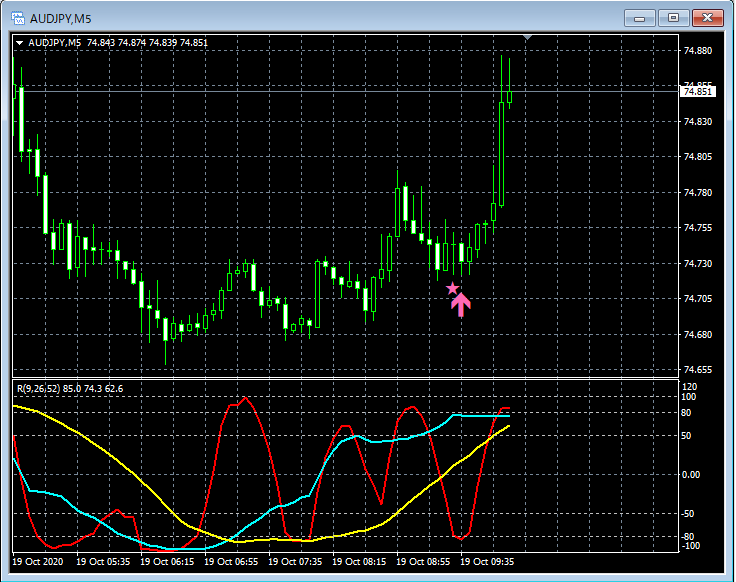The image size is (736, 582).
Task: Click the AUDJPY,M5 chart window icon
Action: pyautogui.click(x=17, y=18)
